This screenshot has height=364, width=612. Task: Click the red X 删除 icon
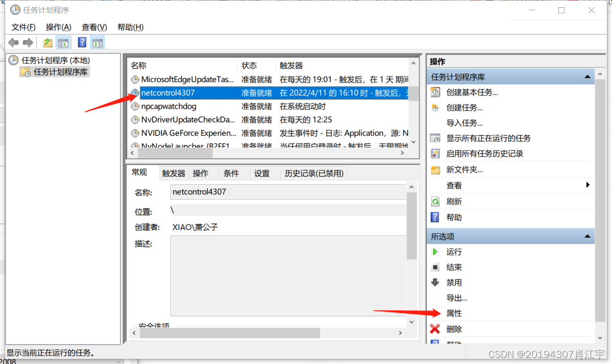[435, 329]
